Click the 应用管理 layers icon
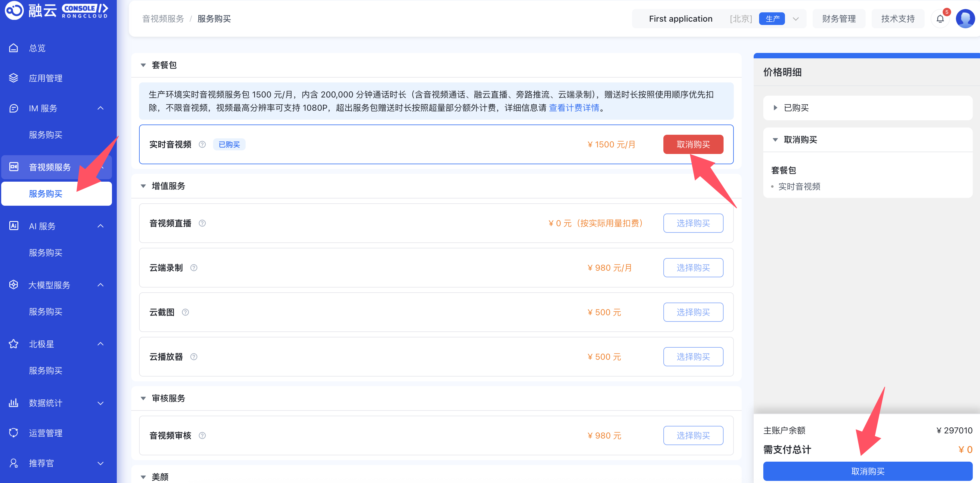Screen dimensions: 980x483 (14, 78)
